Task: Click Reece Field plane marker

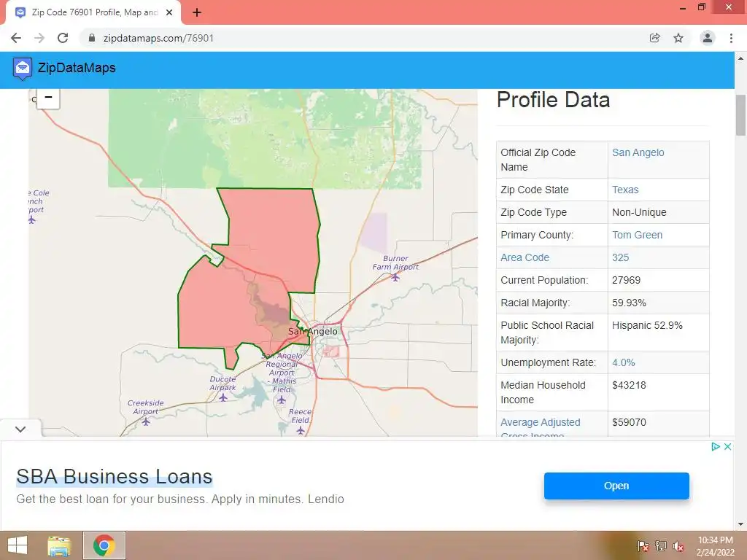Action: tap(300, 430)
